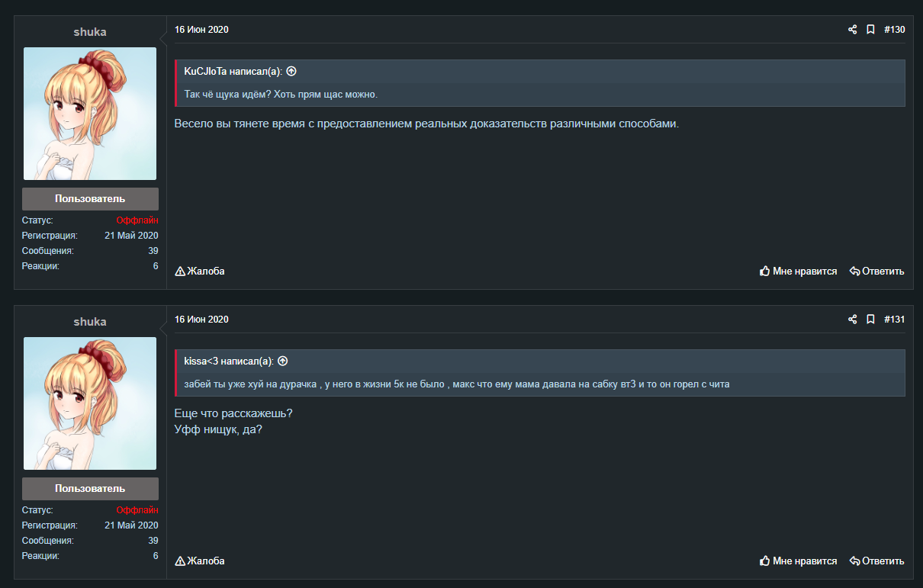Expand KuCJIoTa's quoted message block
The image size is (923, 588).
tap(540, 95)
